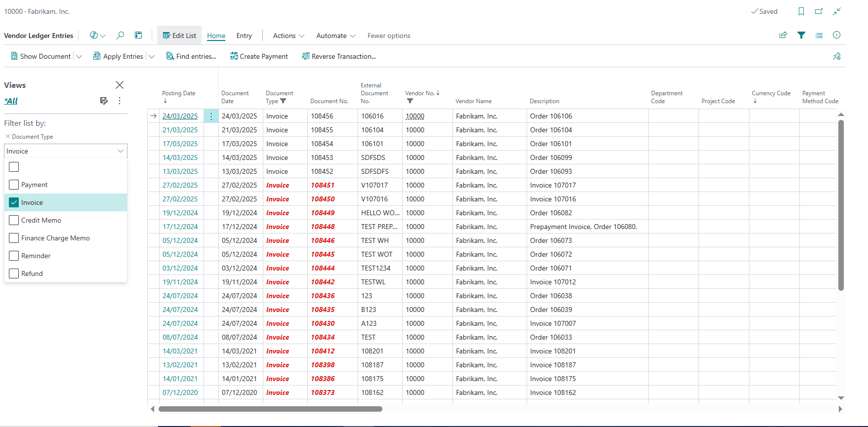Check the Refund option
This screenshot has width=868, height=427.
14,273
